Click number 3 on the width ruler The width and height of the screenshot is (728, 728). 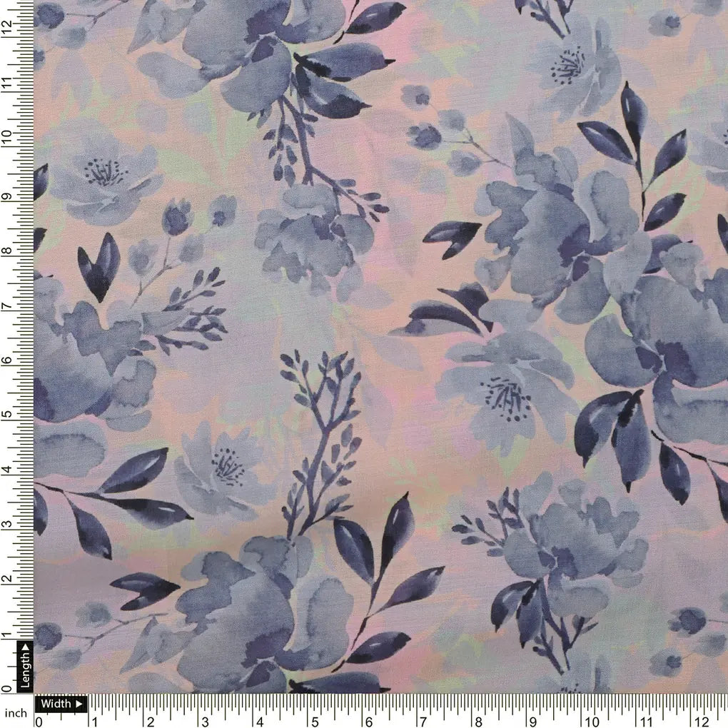pos(204,720)
